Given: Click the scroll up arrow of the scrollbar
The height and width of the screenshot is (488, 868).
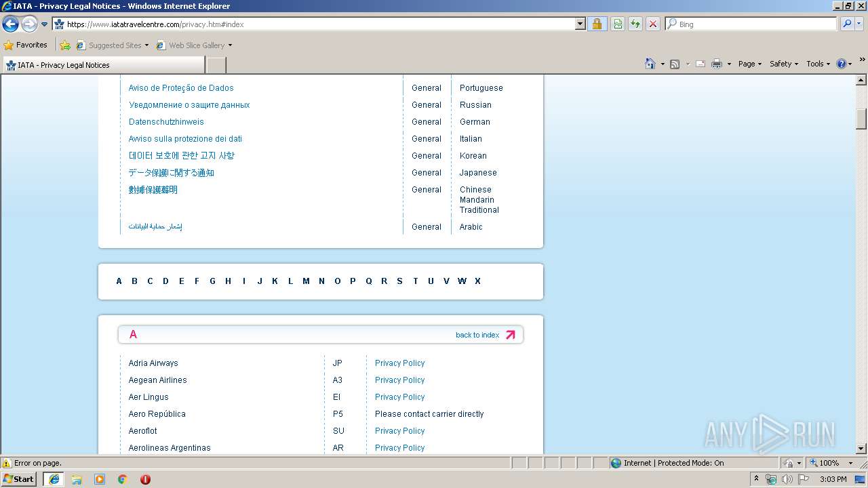Looking at the screenshot, I should tap(861, 80).
